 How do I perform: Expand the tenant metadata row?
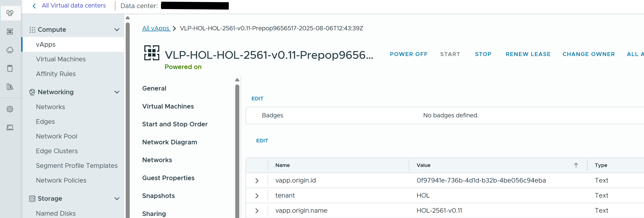[x=257, y=196]
